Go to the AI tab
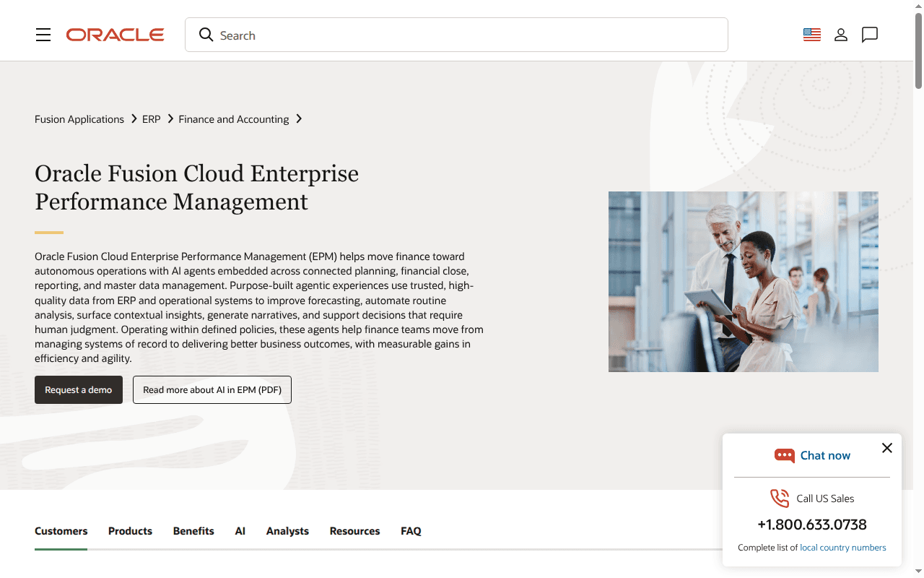Viewport: 924px width, 578px height. point(240,531)
